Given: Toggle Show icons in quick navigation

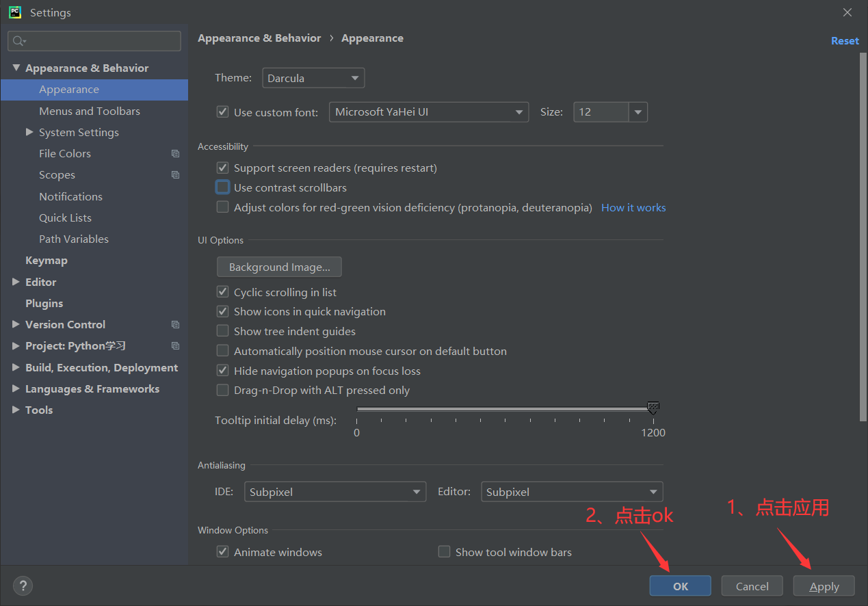Looking at the screenshot, I should coord(222,311).
